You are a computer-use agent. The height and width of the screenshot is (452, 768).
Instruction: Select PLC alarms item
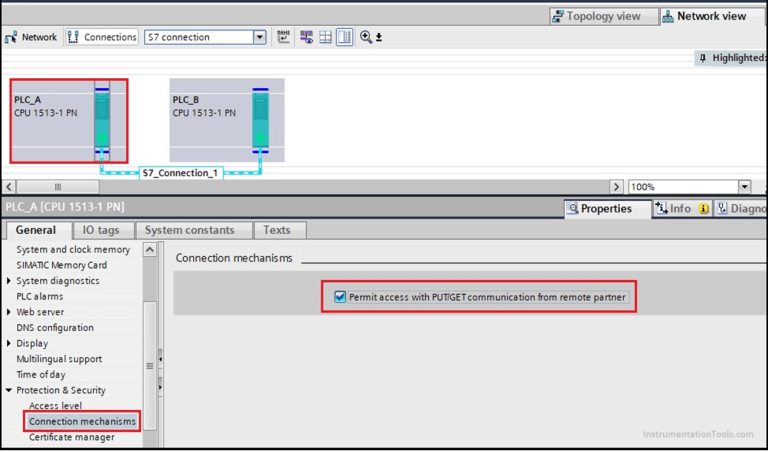coord(40,297)
